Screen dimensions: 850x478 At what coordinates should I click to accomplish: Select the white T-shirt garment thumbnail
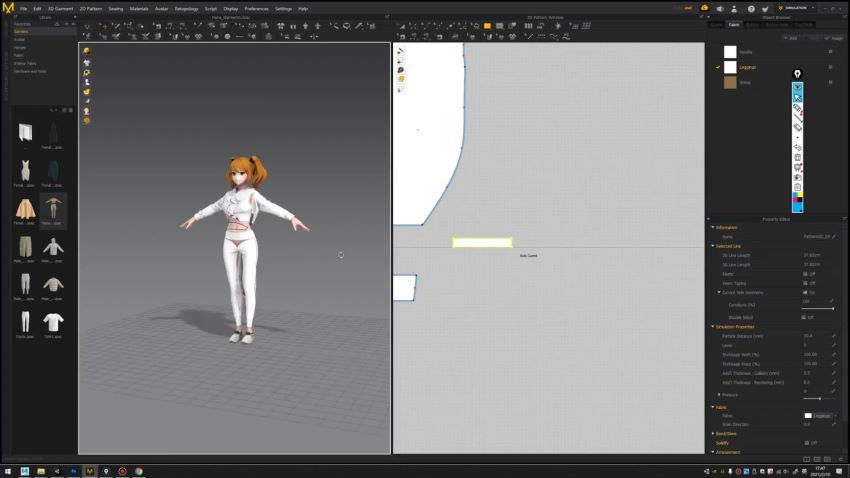53,322
